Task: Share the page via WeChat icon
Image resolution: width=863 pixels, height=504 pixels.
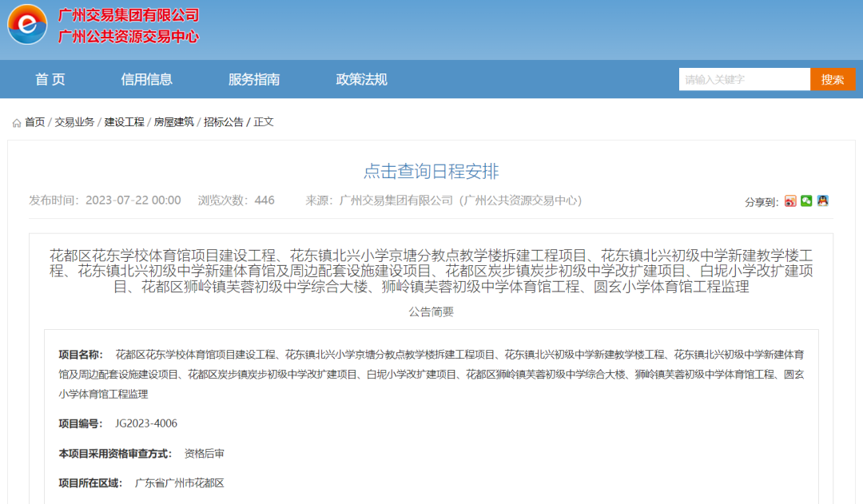Action: point(805,201)
